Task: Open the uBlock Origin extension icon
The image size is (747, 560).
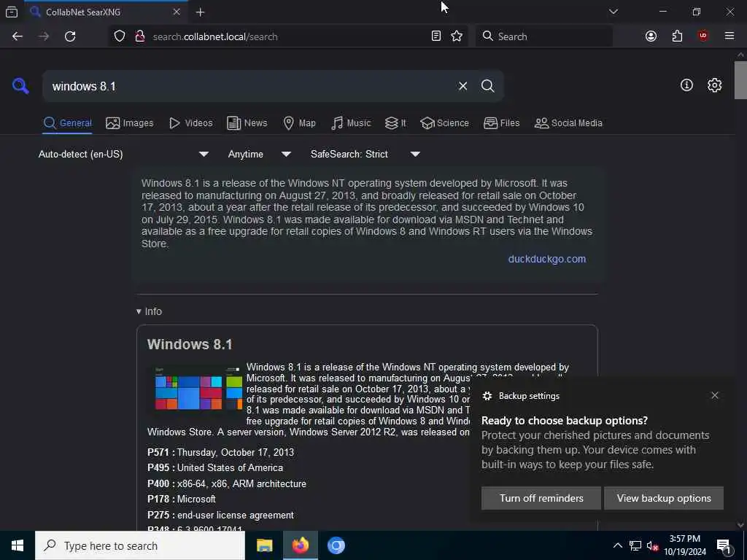Action: 703,36
